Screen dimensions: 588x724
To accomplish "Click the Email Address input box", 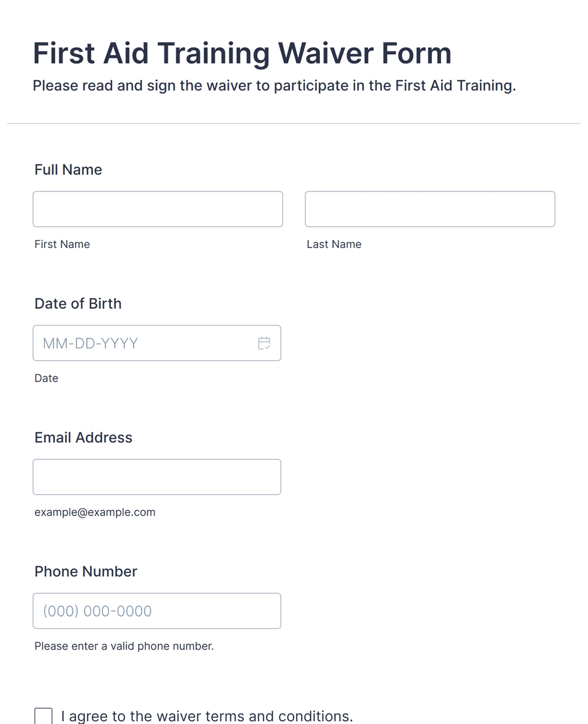I will click(157, 477).
